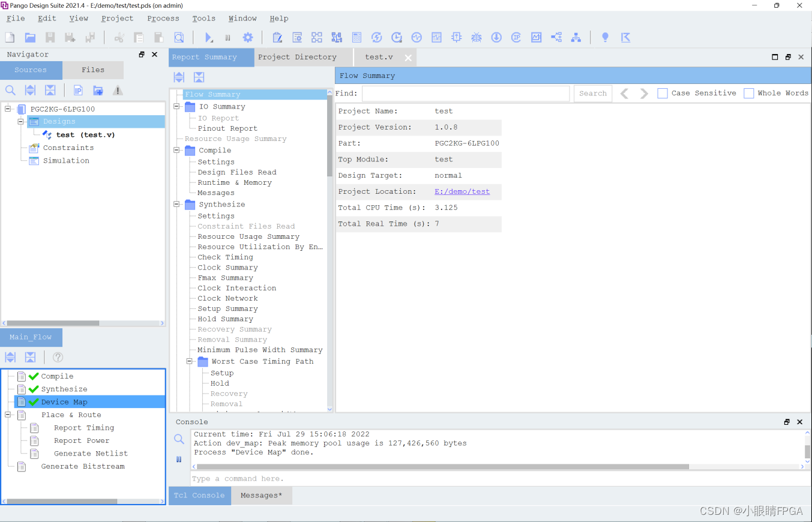812x522 pixels.
Task: Open the IP tool from the toolbar
Action: pyautogui.click(x=516, y=37)
